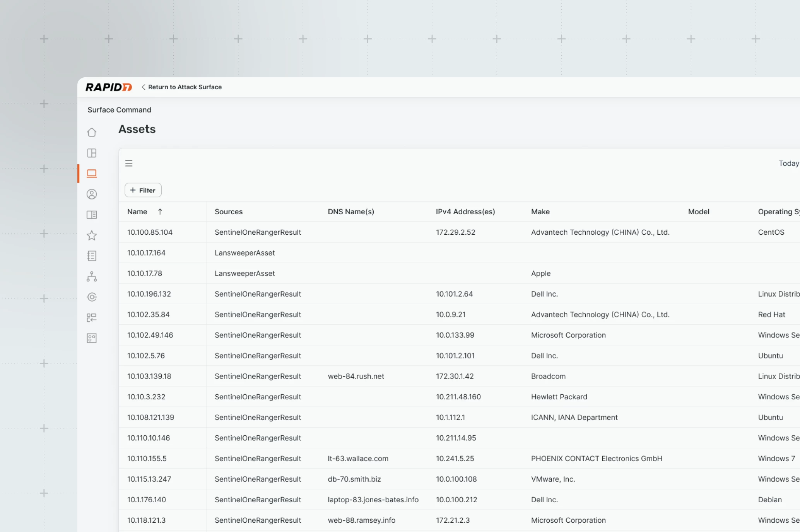The height and width of the screenshot is (532, 800).
Task: Click the Operating System column header
Action: pyautogui.click(x=778, y=211)
